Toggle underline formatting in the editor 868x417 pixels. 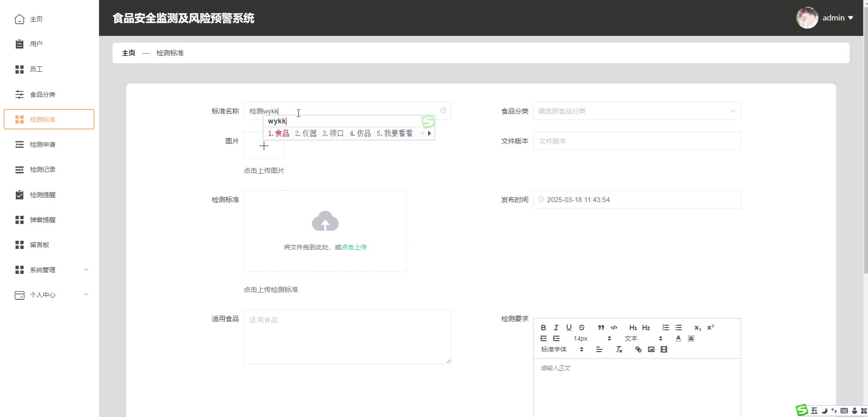tap(569, 328)
